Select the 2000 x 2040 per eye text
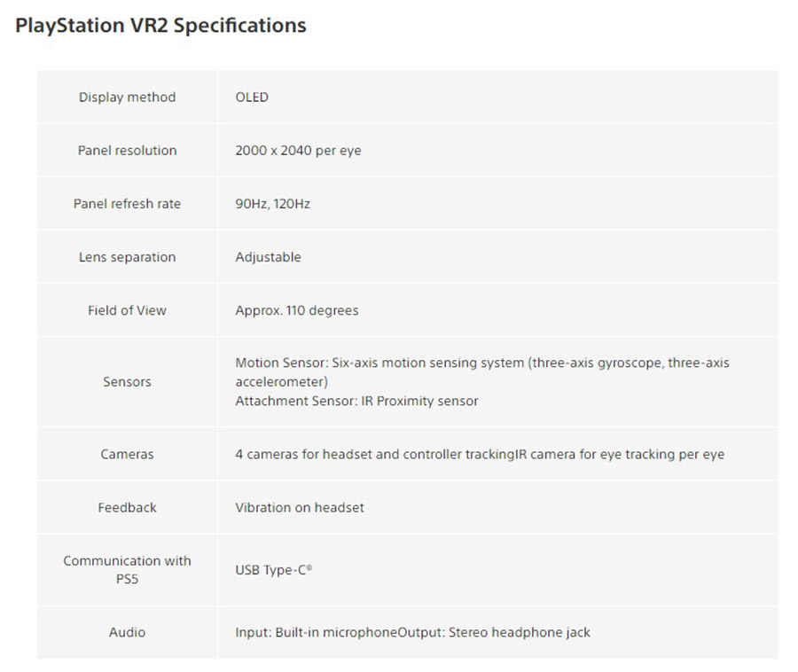The width and height of the screenshot is (798, 672). click(298, 151)
